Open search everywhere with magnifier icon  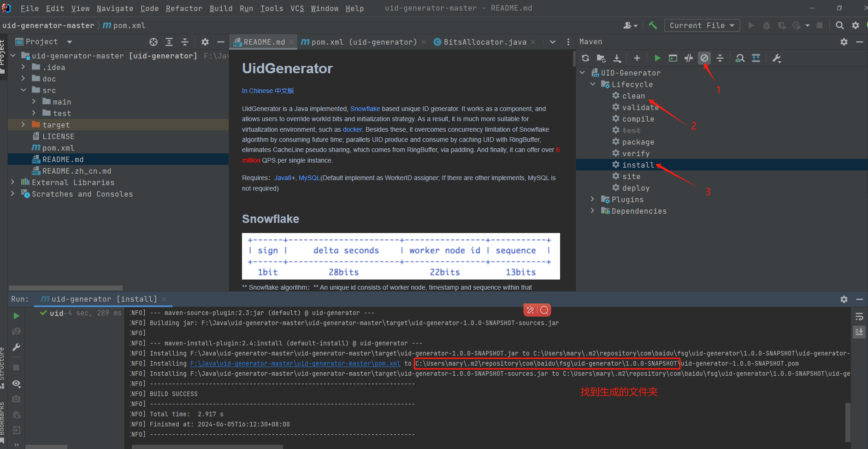click(840, 25)
